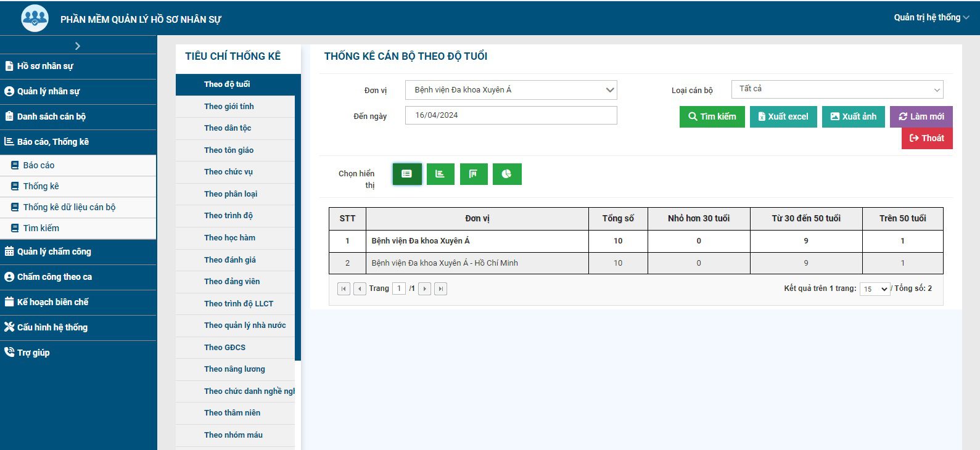Show vertical column chart display
Viewport: 980px width, 450px height.
(x=474, y=174)
